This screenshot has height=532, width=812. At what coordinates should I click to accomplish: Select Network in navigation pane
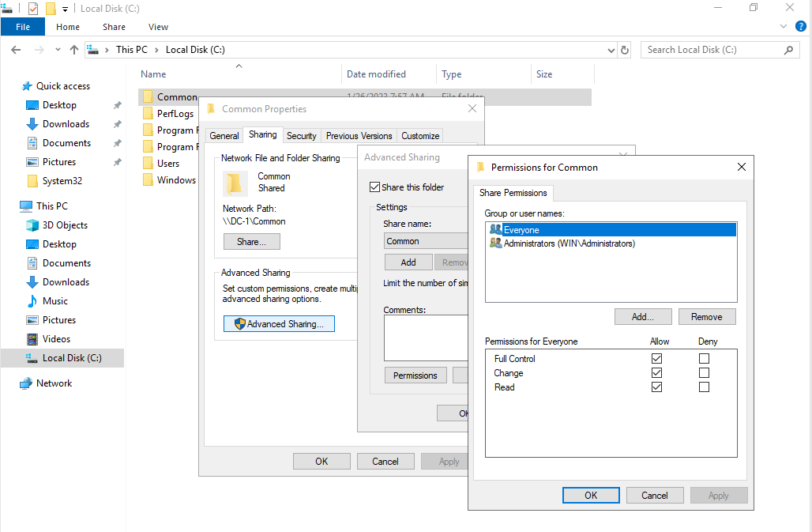pyautogui.click(x=54, y=383)
